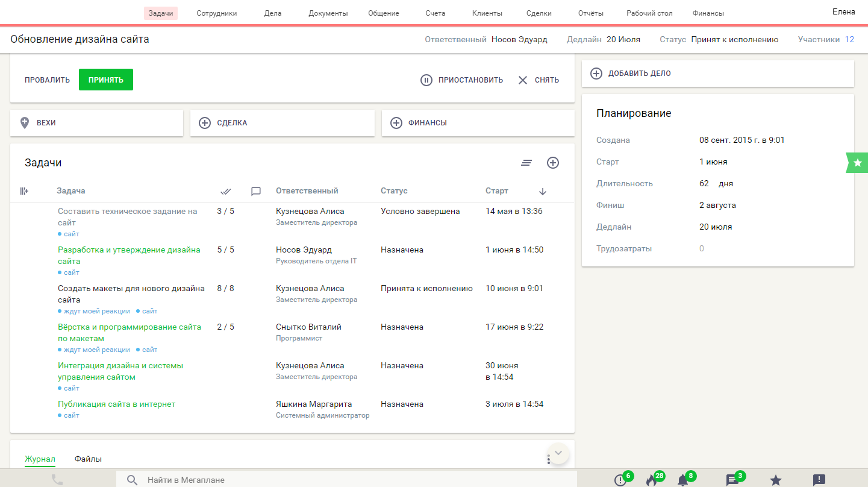Screen dimensions: 868x487
Task: Click the 8 / 8 checklist count
Action: (226, 289)
